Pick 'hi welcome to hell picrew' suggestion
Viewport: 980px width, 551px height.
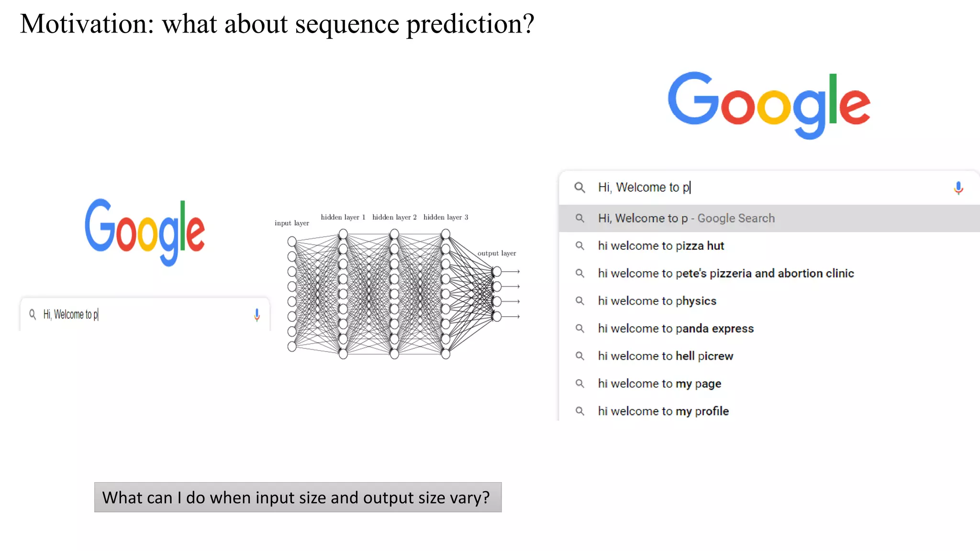(x=769, y=356)
